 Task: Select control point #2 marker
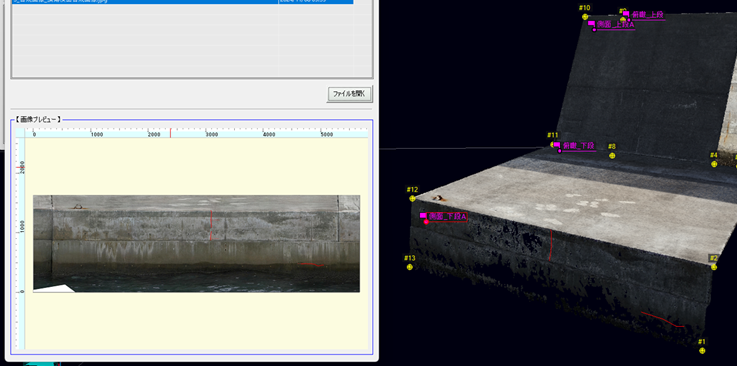coord(714,267)
